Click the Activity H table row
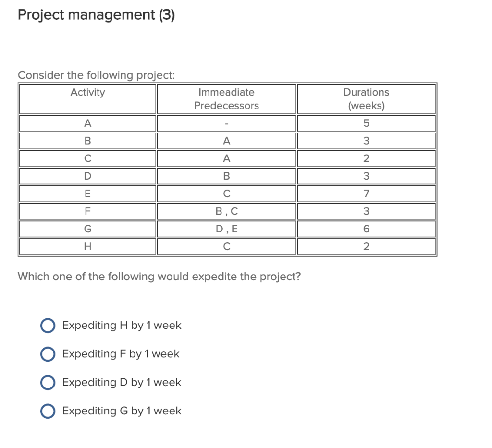This screenshot has width=492, height=448. pos(87,246)
